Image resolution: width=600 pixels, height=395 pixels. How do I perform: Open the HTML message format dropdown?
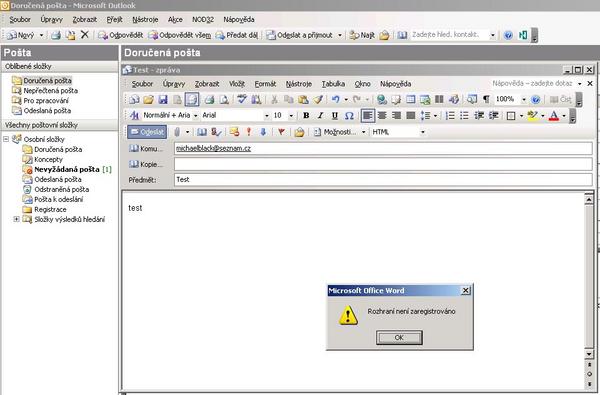click(398, 132)
